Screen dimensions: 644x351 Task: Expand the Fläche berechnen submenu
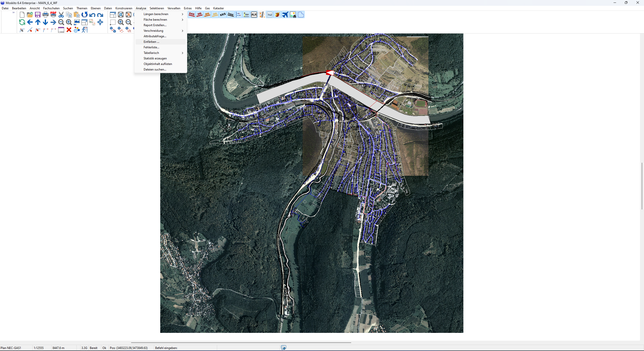pos(160,20)
